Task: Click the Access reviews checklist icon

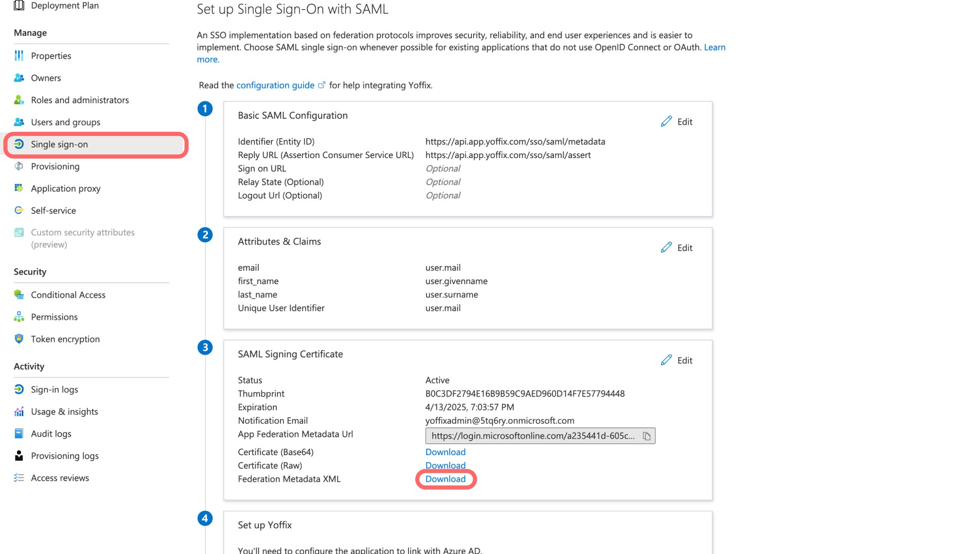Action: (19, 478)
